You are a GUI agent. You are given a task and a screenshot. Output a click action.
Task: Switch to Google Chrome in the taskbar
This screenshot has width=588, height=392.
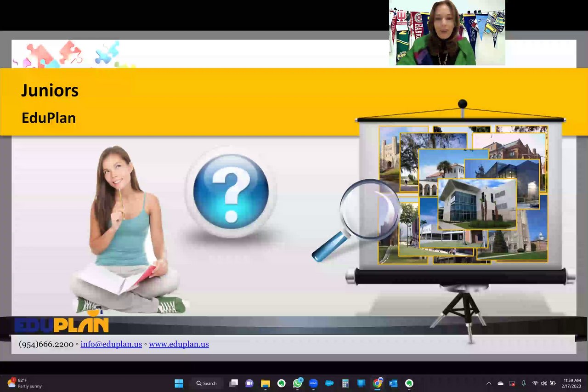click(378, 383)
